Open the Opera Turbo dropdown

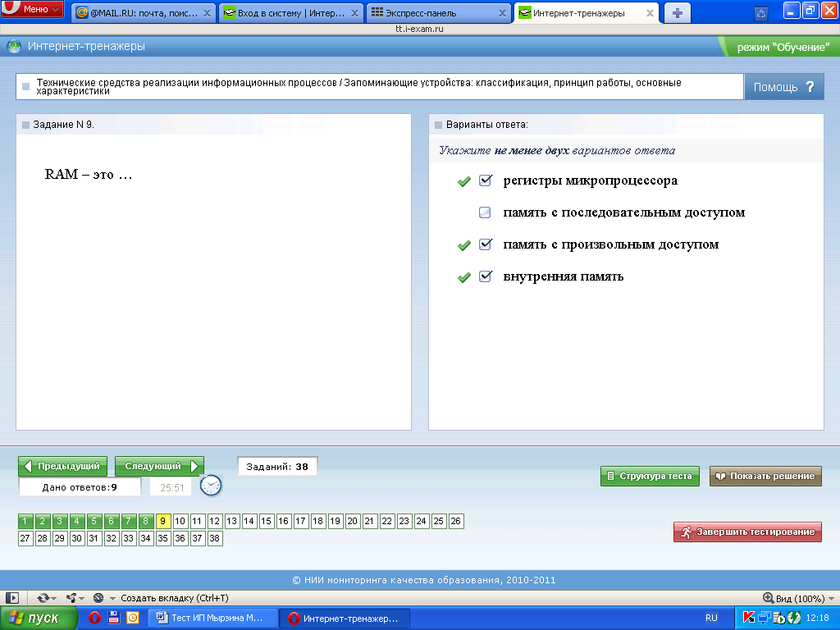[x=104, y=598]
